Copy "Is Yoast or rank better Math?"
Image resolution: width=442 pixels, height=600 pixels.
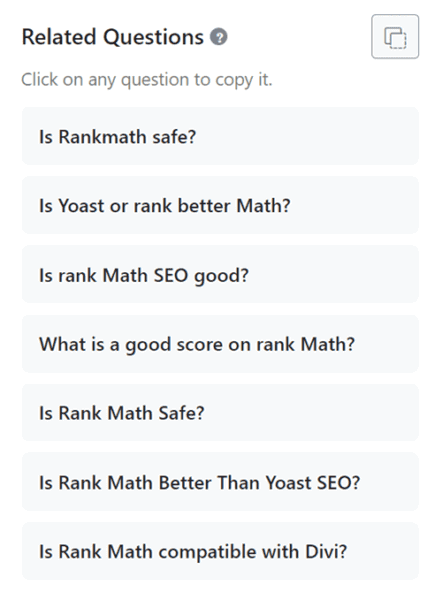(220, 205)
